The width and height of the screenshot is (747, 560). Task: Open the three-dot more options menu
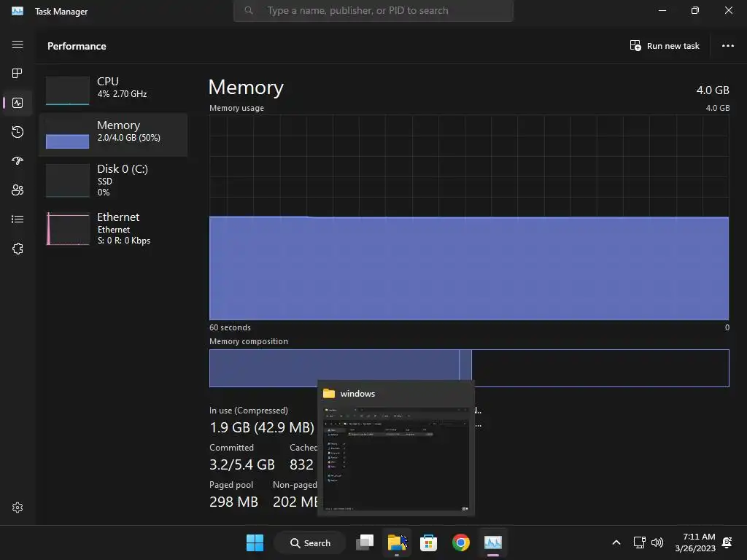tap(727, 46)
